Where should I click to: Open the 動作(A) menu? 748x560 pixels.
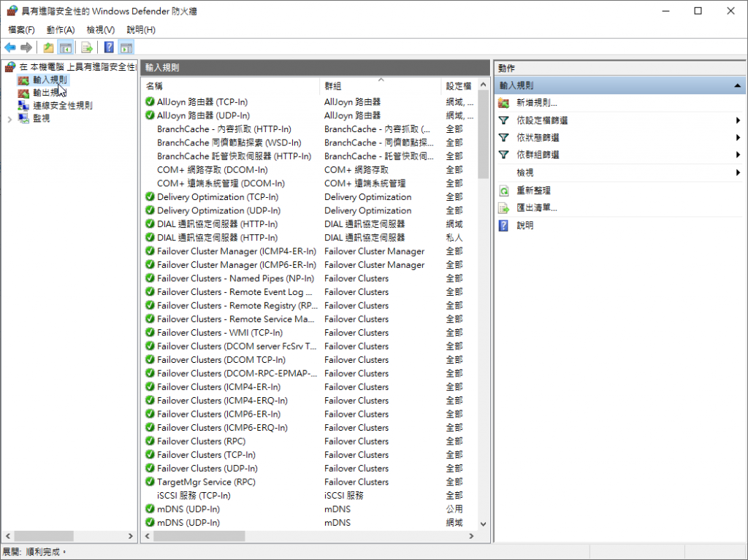pyautogui.click(x=61, y=30)
